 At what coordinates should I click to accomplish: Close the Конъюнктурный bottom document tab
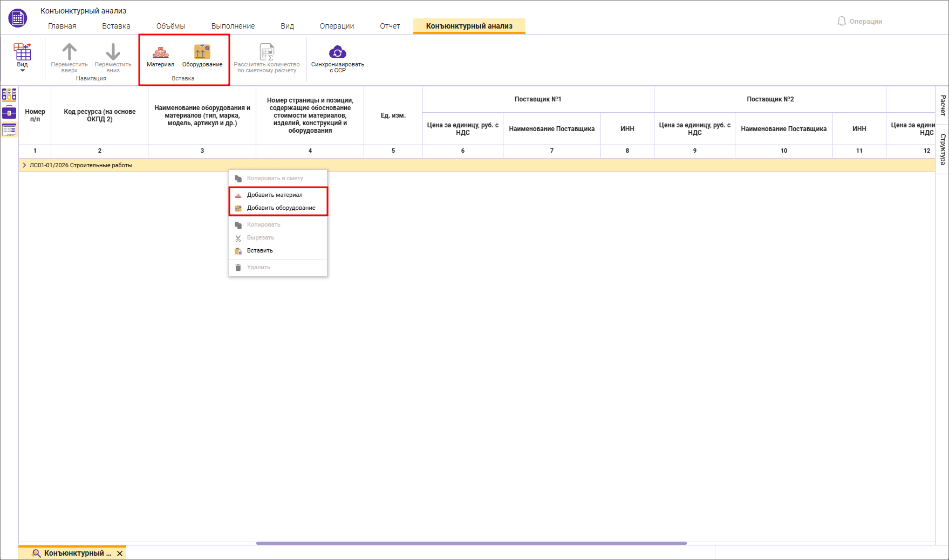tap(120, 553)
